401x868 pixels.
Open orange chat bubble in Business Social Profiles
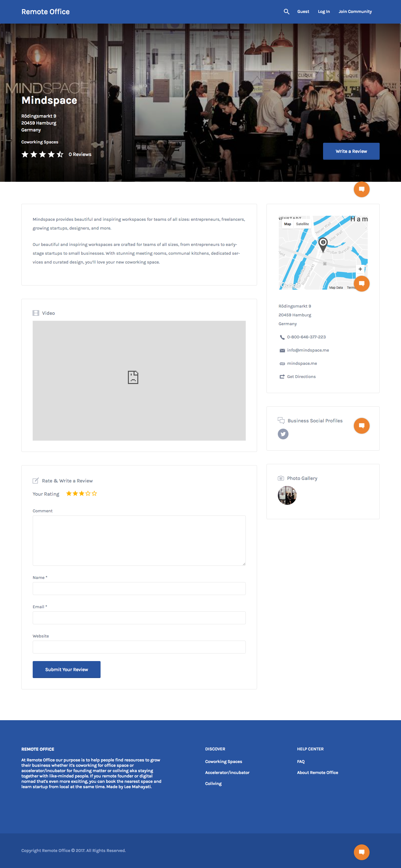click(x=362, y=426)
